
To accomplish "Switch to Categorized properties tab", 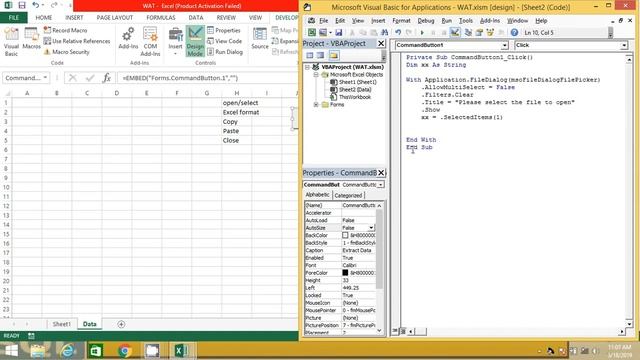I will (348, 195).
